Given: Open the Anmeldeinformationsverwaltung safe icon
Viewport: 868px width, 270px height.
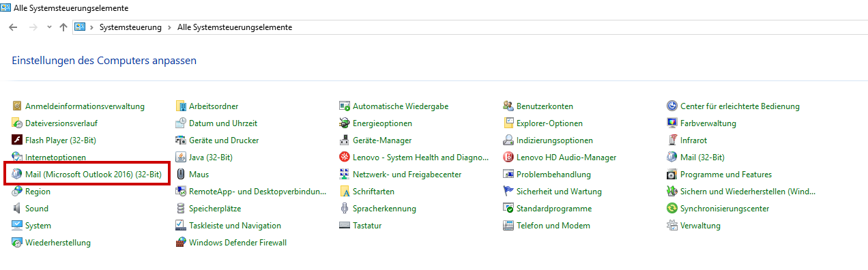Looking at the screenshot, I should click(x=17, y=106).
